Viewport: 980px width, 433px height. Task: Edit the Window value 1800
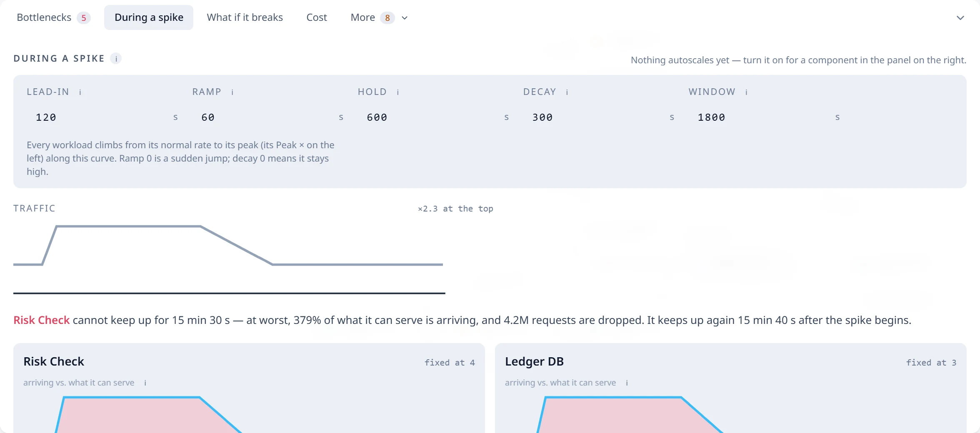tap(760, 117)
